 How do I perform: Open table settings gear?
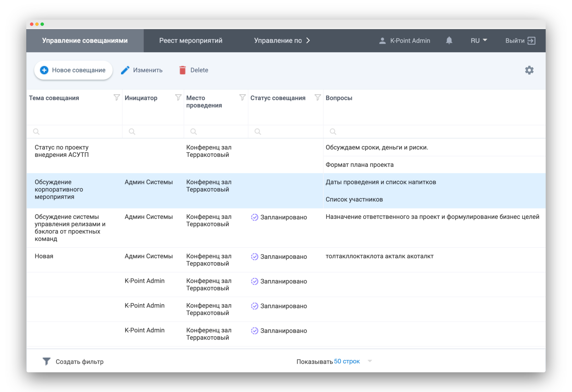[529, 70]
